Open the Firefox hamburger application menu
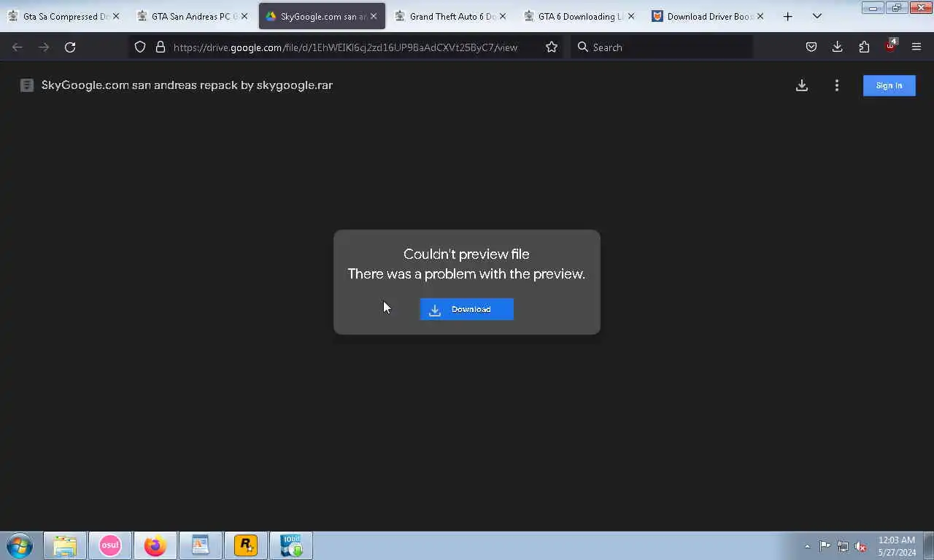The height and width of the screenshot is (560, 934). 916,47
